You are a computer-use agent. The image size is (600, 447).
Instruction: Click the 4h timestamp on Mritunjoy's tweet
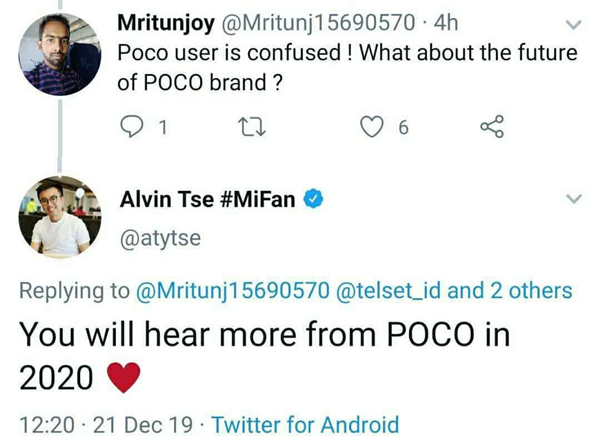(x=446, y=23)
